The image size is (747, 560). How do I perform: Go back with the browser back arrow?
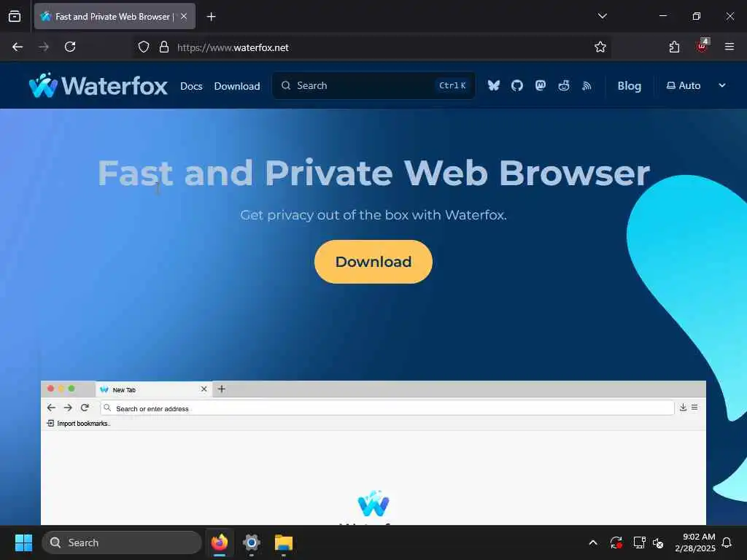[x=18, y=47]
